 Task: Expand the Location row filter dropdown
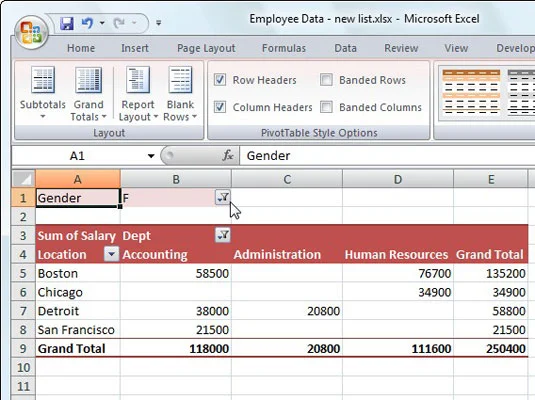point(111,254)
